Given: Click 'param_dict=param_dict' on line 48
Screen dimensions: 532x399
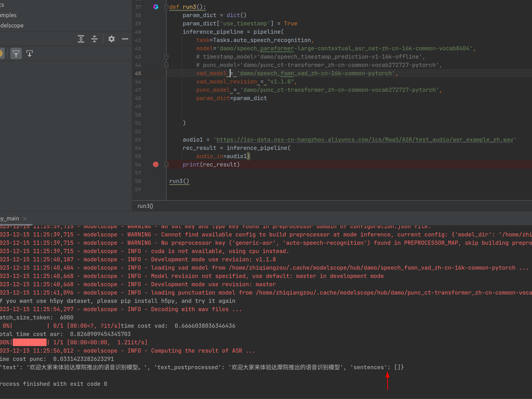Looking at the screenshot, I should (231, 98).
